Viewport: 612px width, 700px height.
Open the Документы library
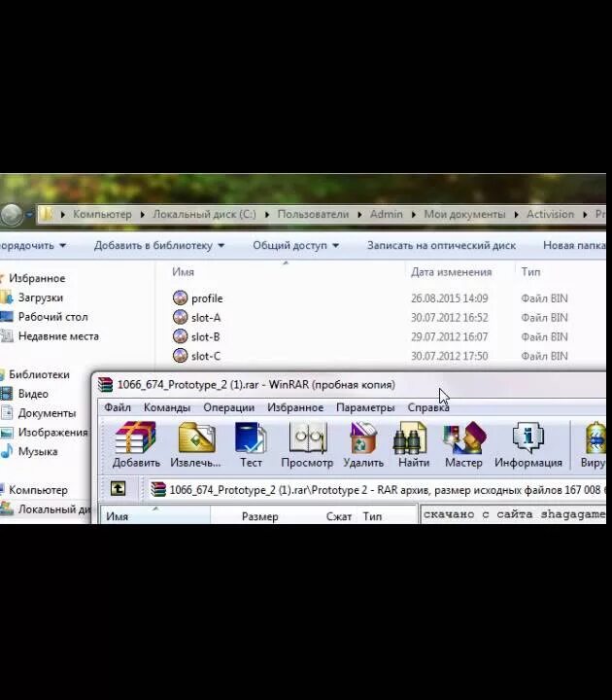47,413
